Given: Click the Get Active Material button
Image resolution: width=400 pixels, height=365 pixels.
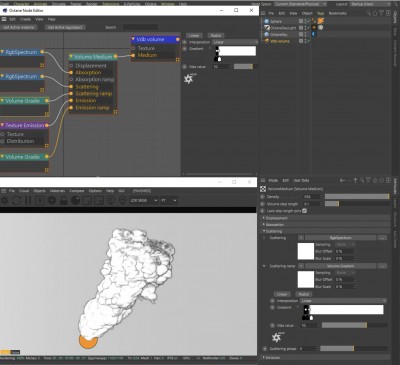Looking at the screenshot, I should pyautogui.click(x=18, y=27).
